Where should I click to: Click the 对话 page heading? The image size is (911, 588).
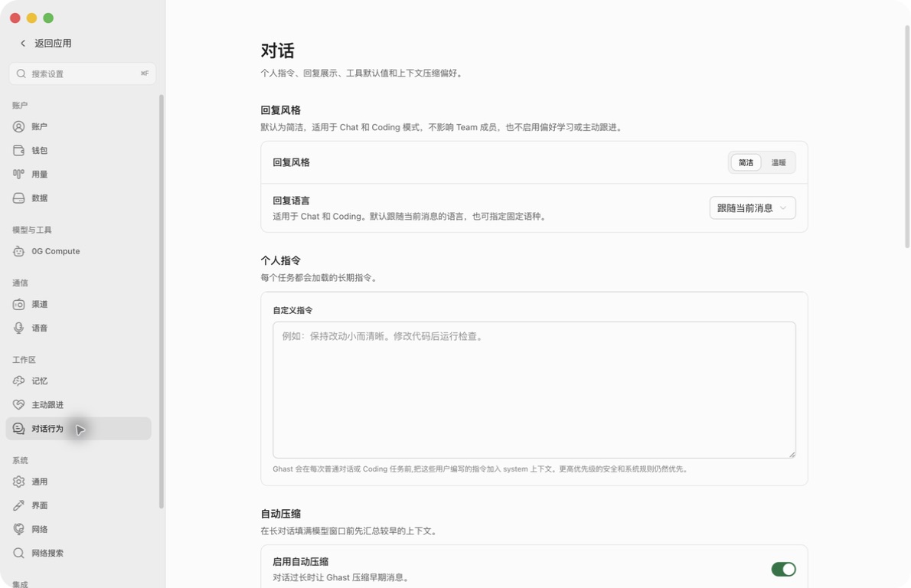coord(277,51)
